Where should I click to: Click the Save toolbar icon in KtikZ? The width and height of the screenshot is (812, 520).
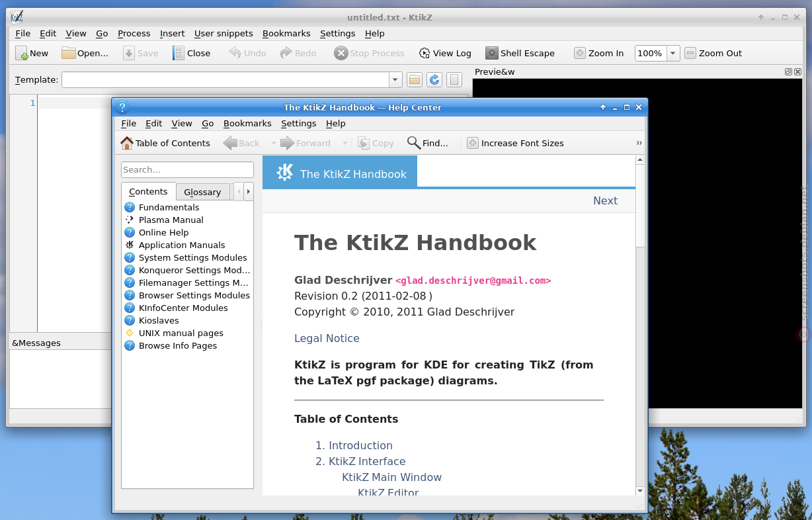(129, 53)
